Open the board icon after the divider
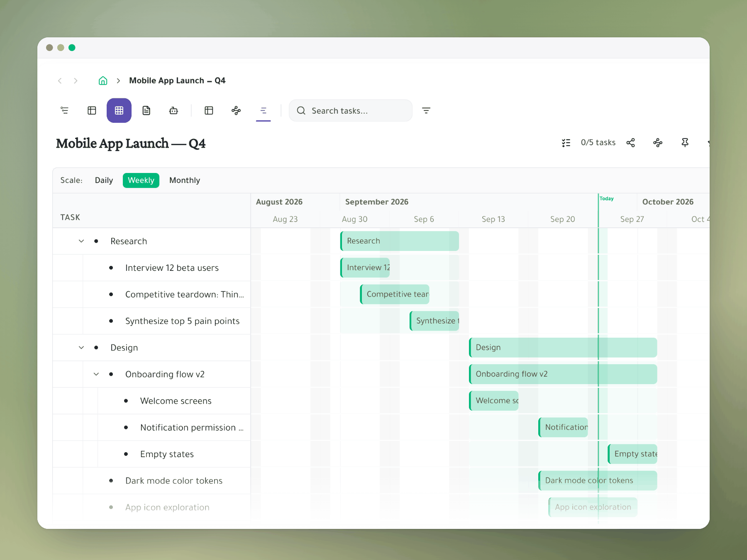Image resolution: width=747 pixels, height=560 pixels. point(209,110)
